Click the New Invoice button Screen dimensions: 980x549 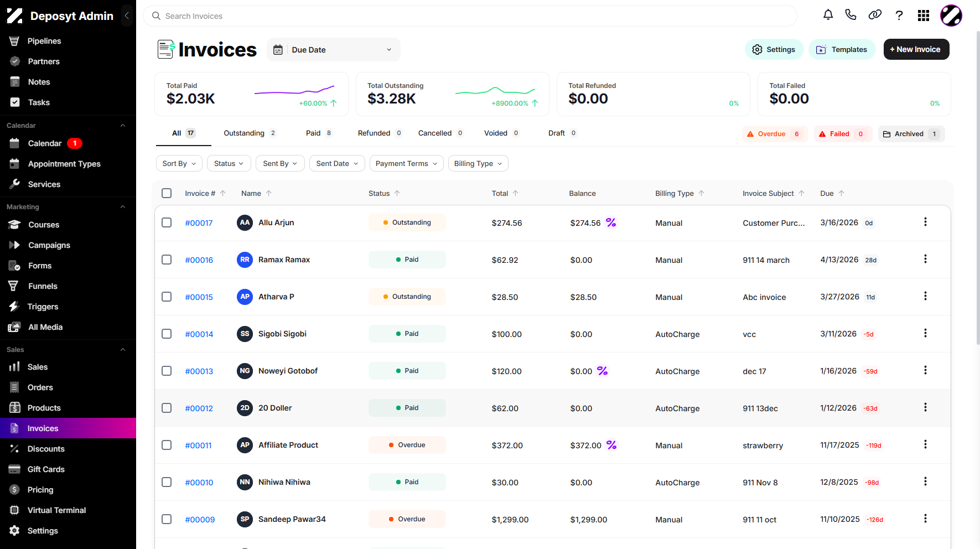click(x=916, y=49)
